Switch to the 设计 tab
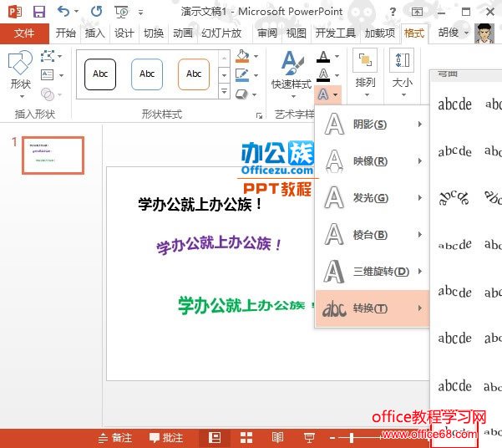Screen dimensions: 502x448 point(124,33)
